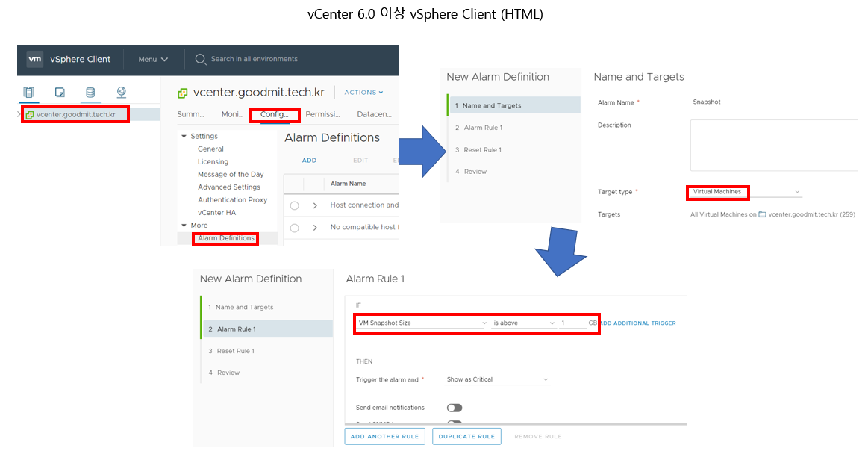
Task: Switch to the Permissions tab
Action: pos(322,114)
